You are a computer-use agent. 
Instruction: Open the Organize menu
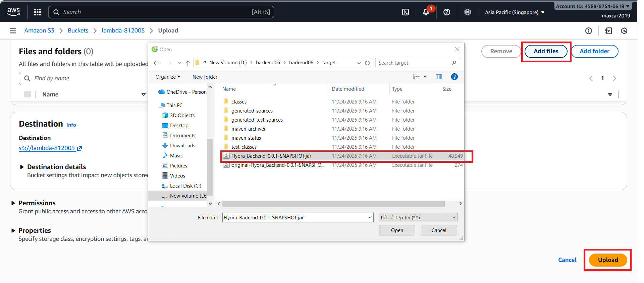point(168,77)
